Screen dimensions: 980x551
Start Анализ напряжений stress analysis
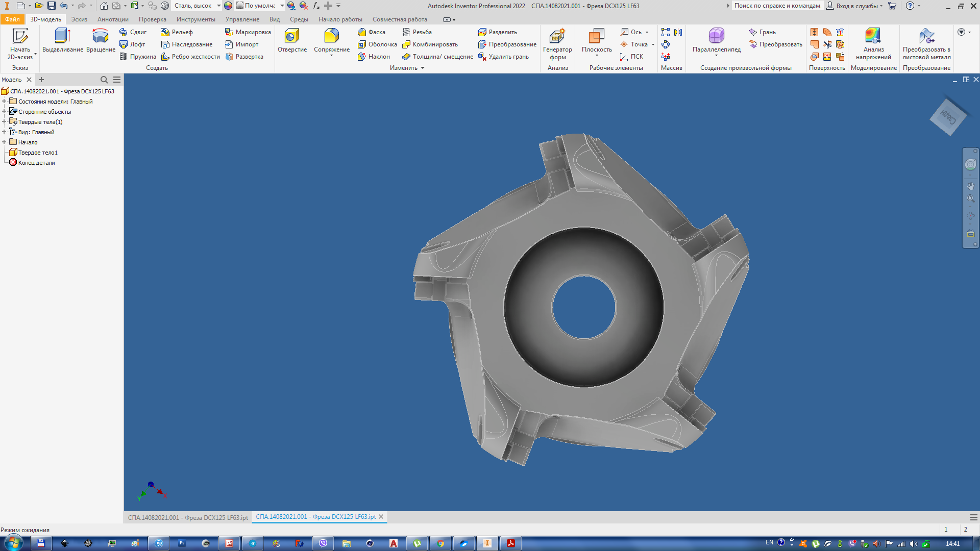873,44
